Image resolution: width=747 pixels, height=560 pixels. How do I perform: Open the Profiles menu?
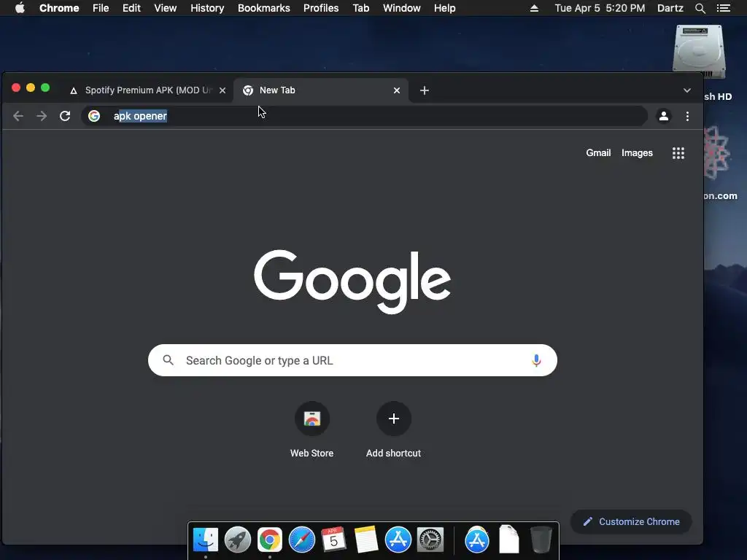click(x=321, y=8)
